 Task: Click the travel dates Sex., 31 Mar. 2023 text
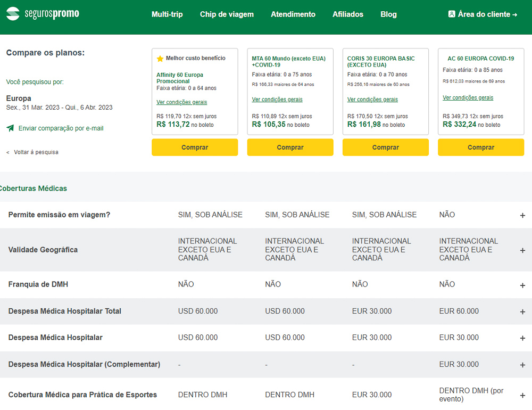(x=60, y=108)
